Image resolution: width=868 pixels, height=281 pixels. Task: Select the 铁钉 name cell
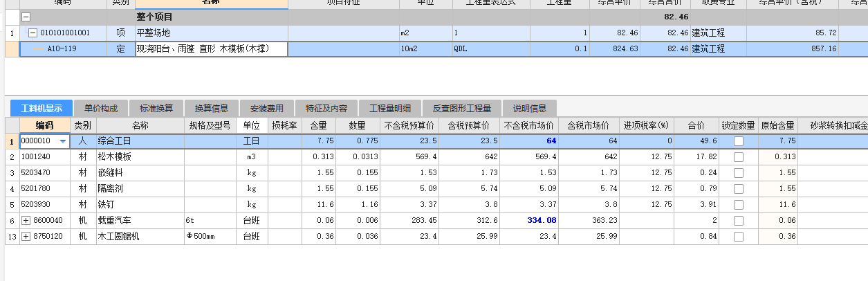pos(140,204)
